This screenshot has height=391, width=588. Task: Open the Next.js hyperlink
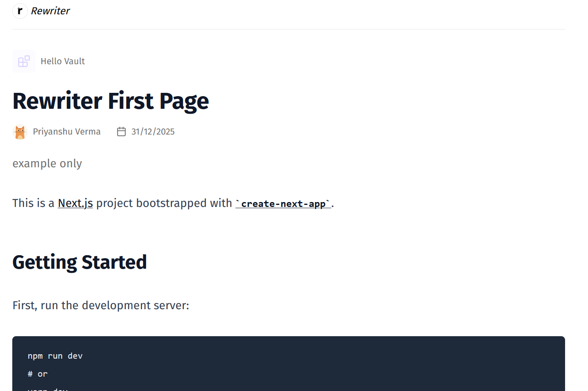(75, 203)
